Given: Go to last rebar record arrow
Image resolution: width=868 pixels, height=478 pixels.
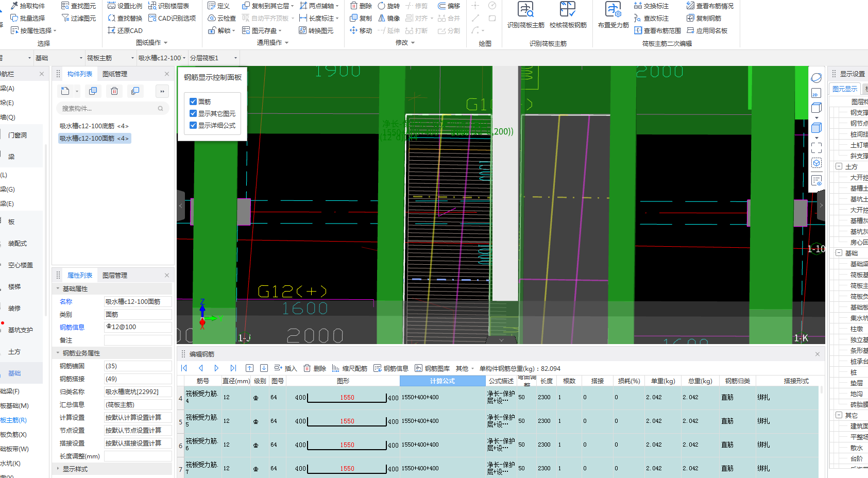Looking at the screenshot, I should [x=233, y=368].
